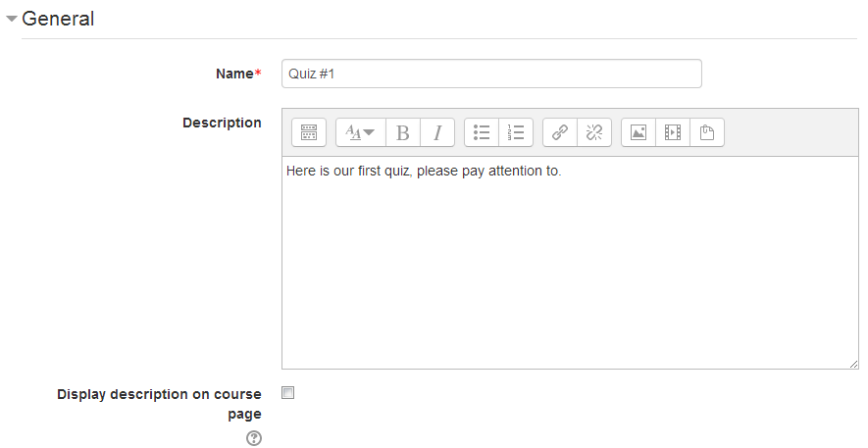Collapse the General section triangle
Image resolution: width=868 pixels, height=448 pixels.
coord(12,19)
